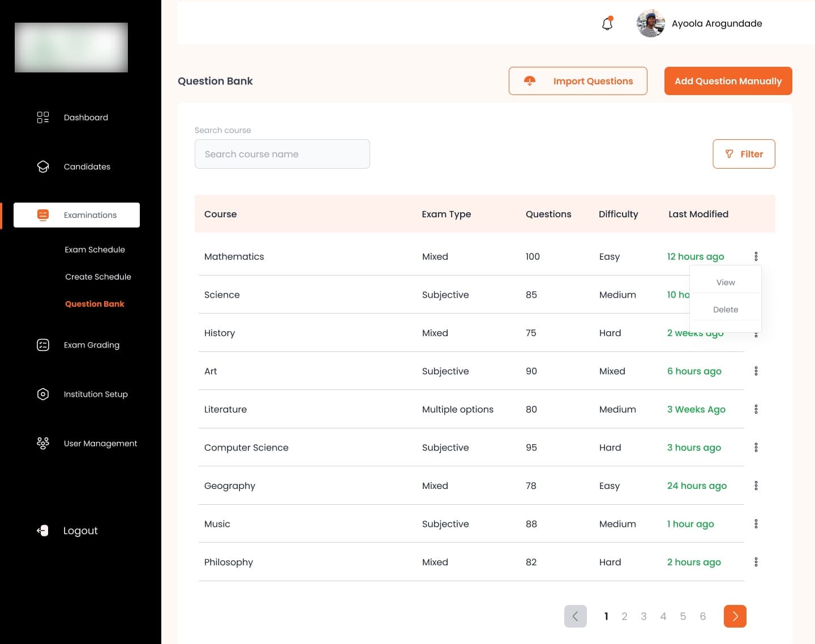Choose View from the row popup menu
The width and height of the screenshot is (815, 644).
726,282
